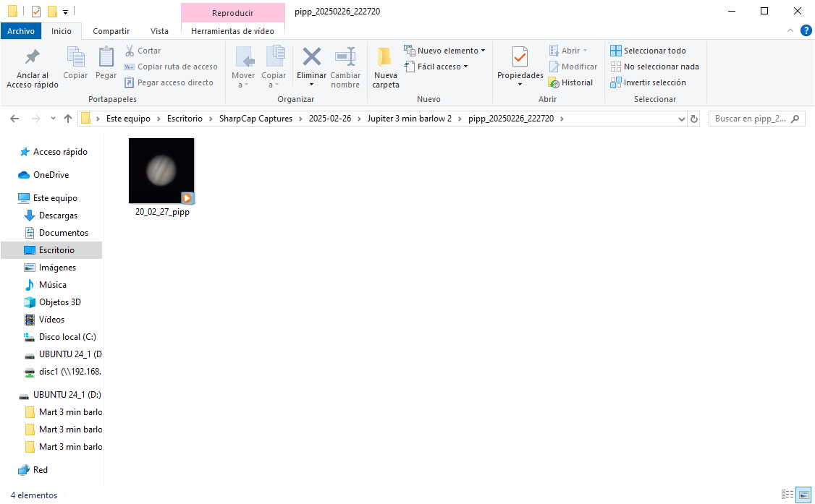Click Anclar al Acceso rápido pin icon
This screenshot has width=815, height=504.
33,56
